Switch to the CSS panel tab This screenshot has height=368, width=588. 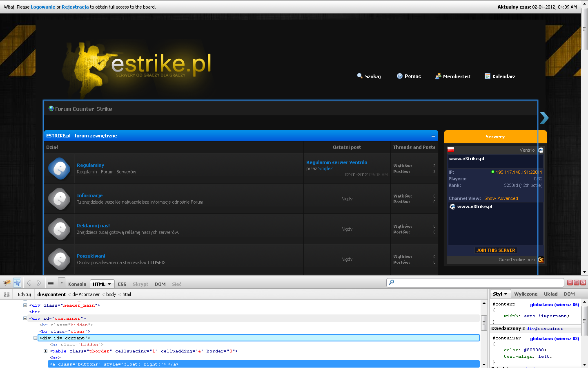click(x=122, y=284)
